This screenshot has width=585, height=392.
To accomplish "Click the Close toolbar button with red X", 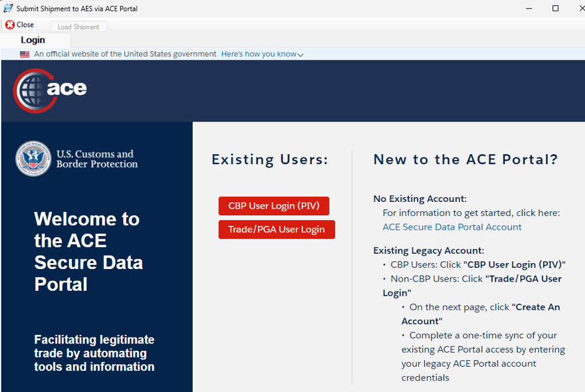I will point(20,25).
